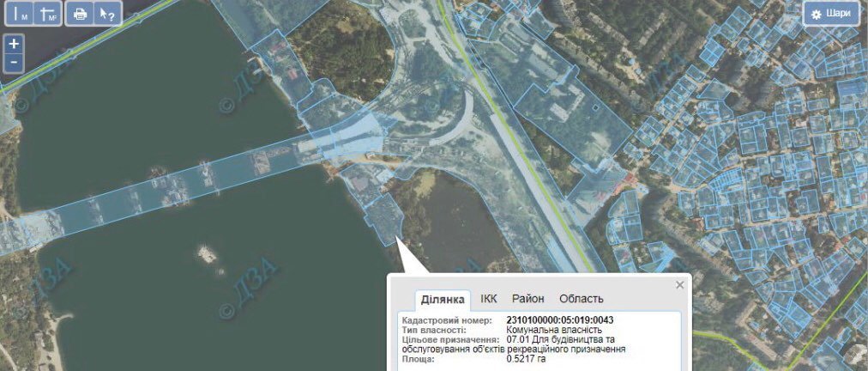
Task: Click the Комунальна власність ownership value
Action: tap(554, 330)
